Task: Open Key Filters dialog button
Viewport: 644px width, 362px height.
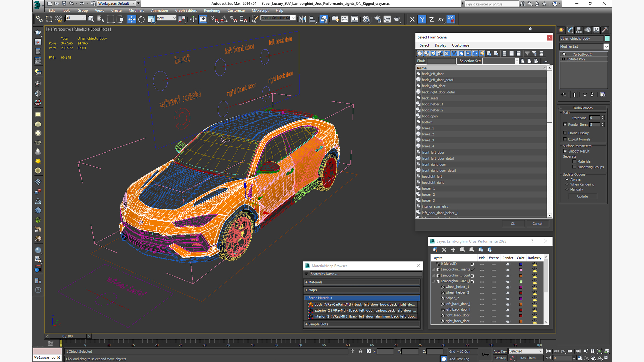Action: coord(529,358)
